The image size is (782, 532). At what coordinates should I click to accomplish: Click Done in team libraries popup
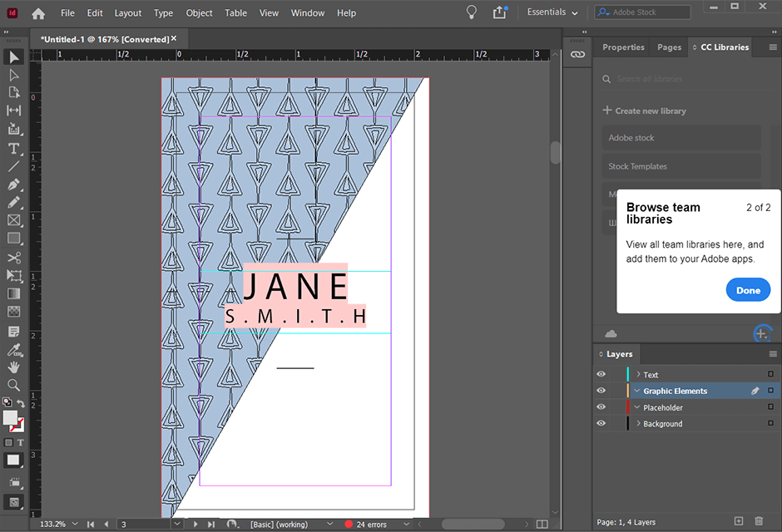[748, 290]
